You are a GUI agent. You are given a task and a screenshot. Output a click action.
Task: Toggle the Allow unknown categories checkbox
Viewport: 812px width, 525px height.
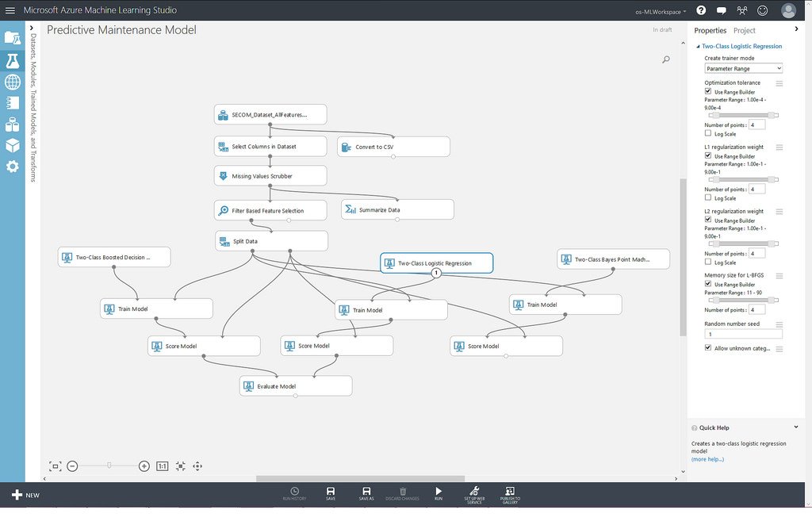coord(708,348)
